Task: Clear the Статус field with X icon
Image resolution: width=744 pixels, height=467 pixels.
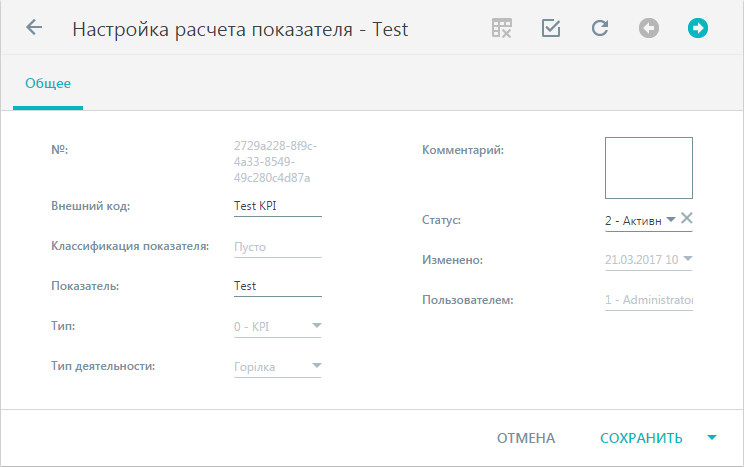Action: point(687,218)
